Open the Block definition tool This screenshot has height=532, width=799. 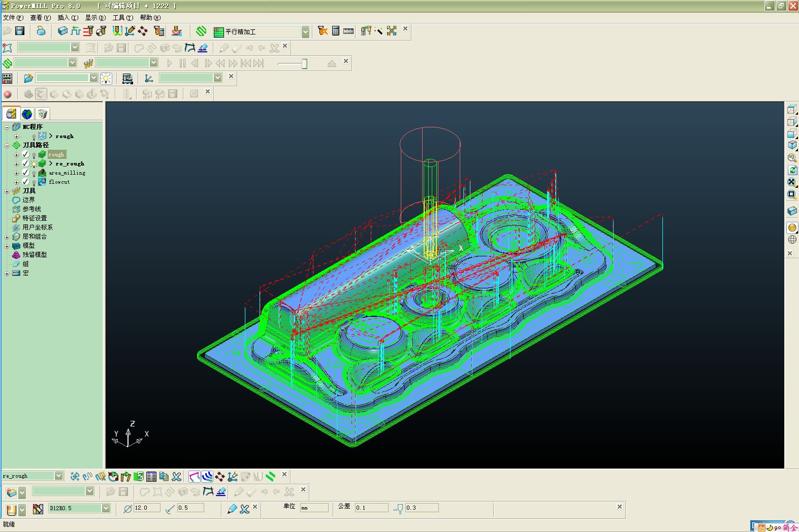pyautogui.click(x=62, y=31)
